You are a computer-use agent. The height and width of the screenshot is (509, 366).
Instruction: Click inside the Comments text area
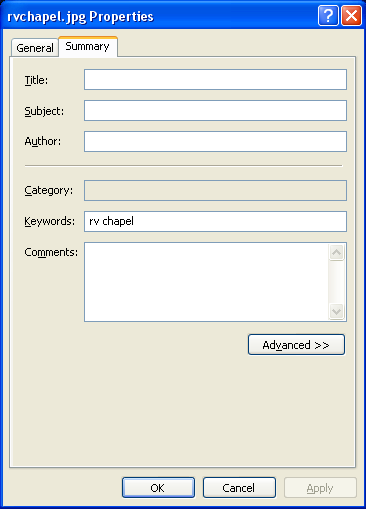207,282
